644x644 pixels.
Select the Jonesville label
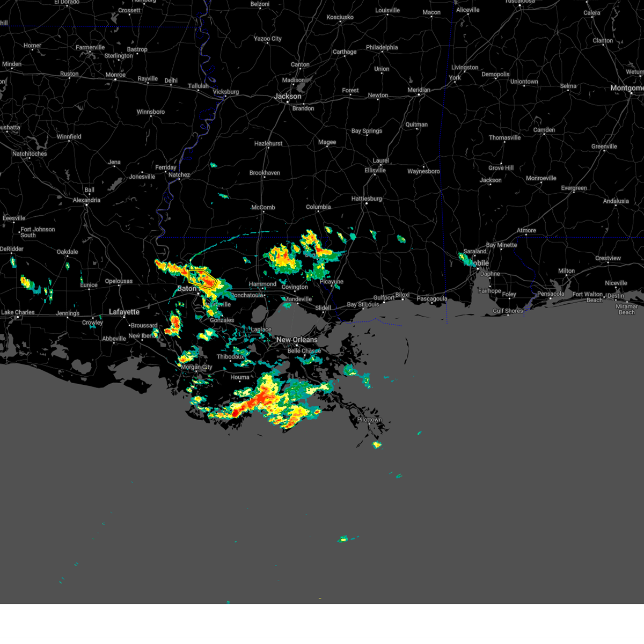(x=142, y=177)
